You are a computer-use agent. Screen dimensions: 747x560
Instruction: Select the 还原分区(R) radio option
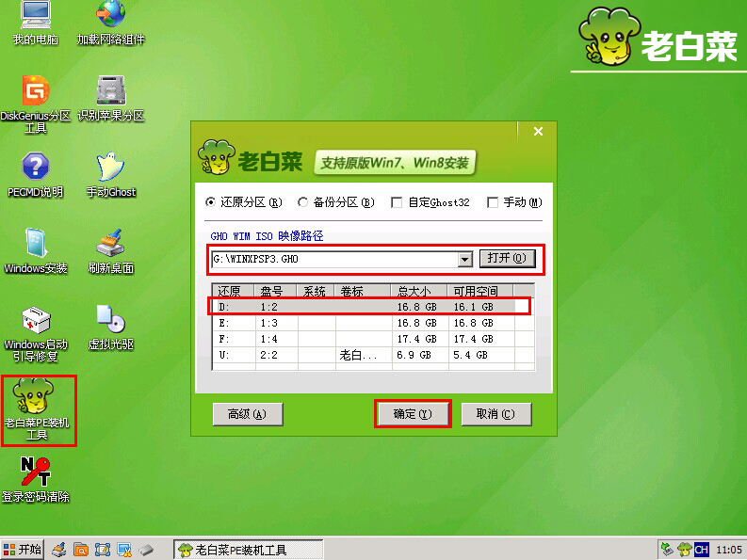coord(244,202)
